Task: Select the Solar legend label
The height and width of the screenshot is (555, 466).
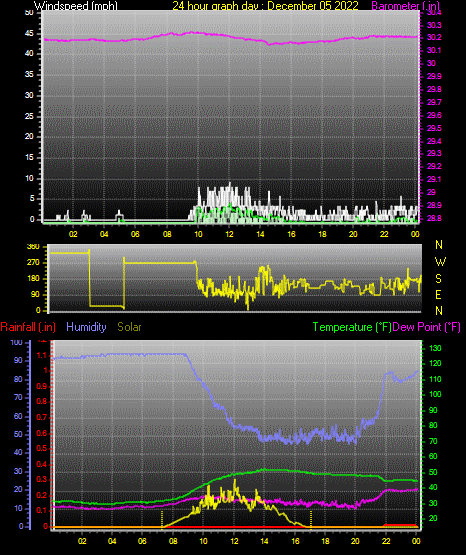Action: click(x=129, y=327)
